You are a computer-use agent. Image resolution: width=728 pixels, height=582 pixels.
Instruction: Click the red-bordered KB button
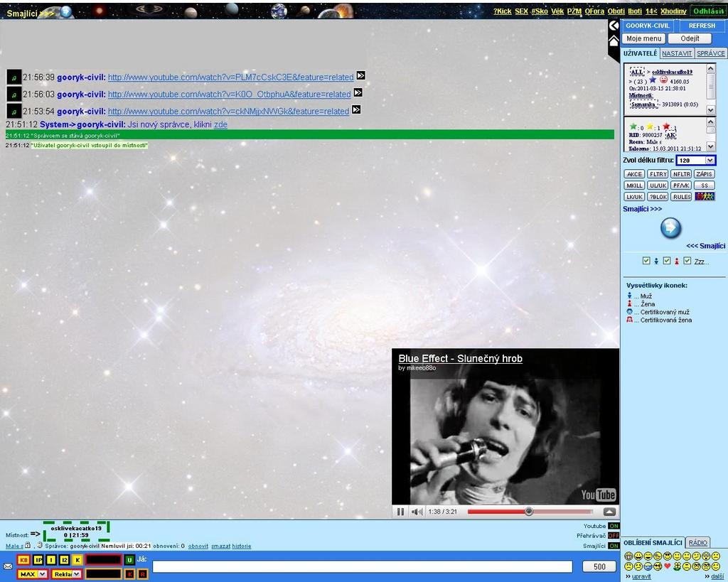tap(23, 560)
